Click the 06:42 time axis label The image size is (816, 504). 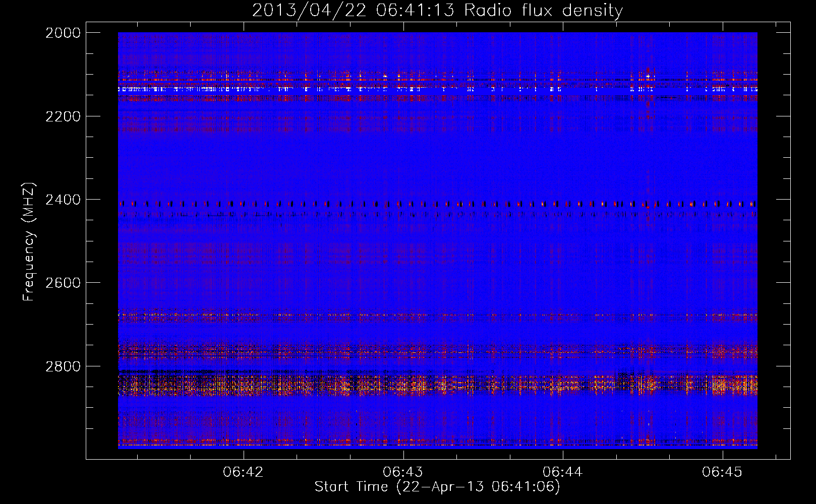coord(243,472)
